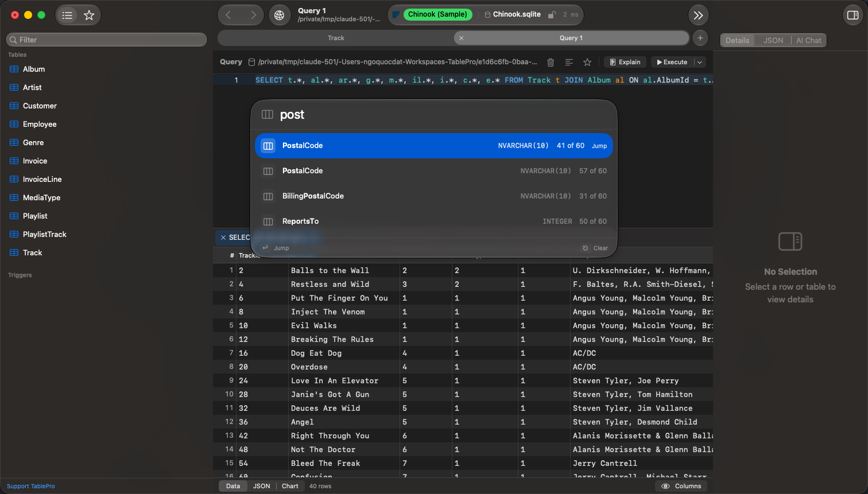Click the Jump label in highlighted row
The width and height of the screenshot is (868, 494).
(x=599, y=146)
